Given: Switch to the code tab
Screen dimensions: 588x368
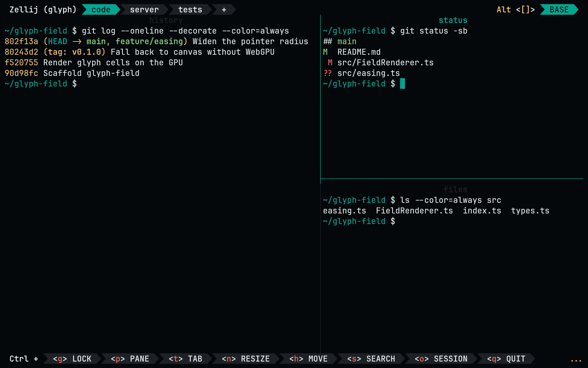Looking at the screenshot, I should point(101,9).
